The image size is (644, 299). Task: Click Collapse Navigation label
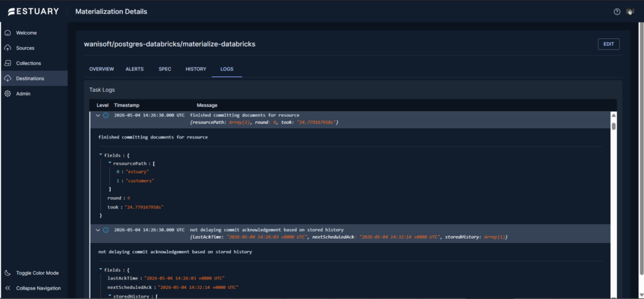click(x=38, y=288)
